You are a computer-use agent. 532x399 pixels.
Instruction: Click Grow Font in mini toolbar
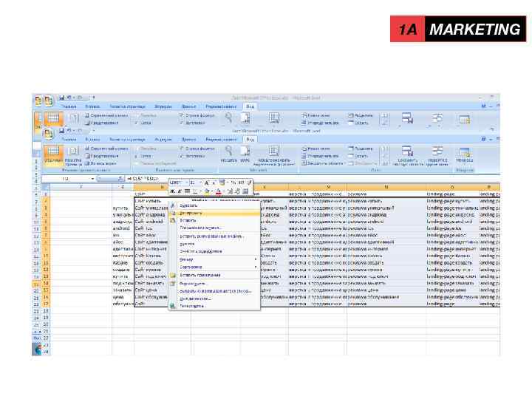pos(207,183)
